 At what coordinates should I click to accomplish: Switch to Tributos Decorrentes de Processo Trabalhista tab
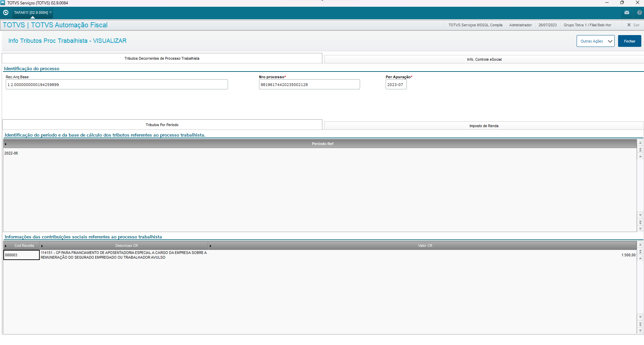[162, 58]
